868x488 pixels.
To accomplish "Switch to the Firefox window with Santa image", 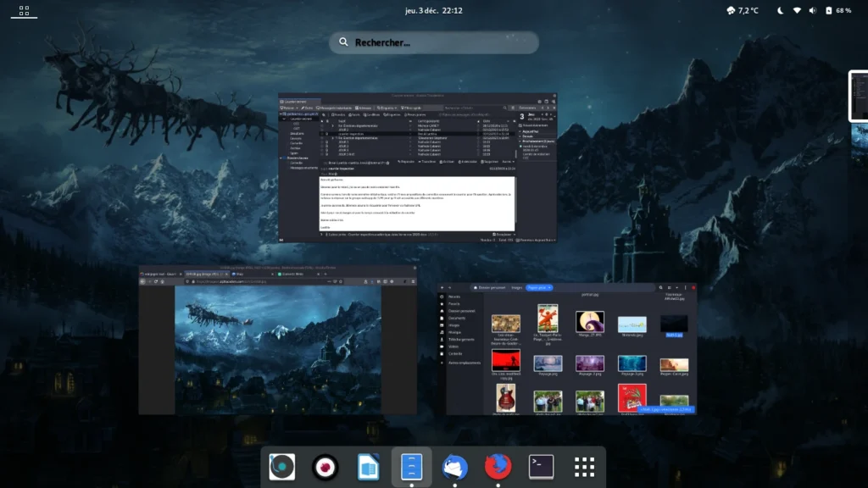I will point(277,339).
